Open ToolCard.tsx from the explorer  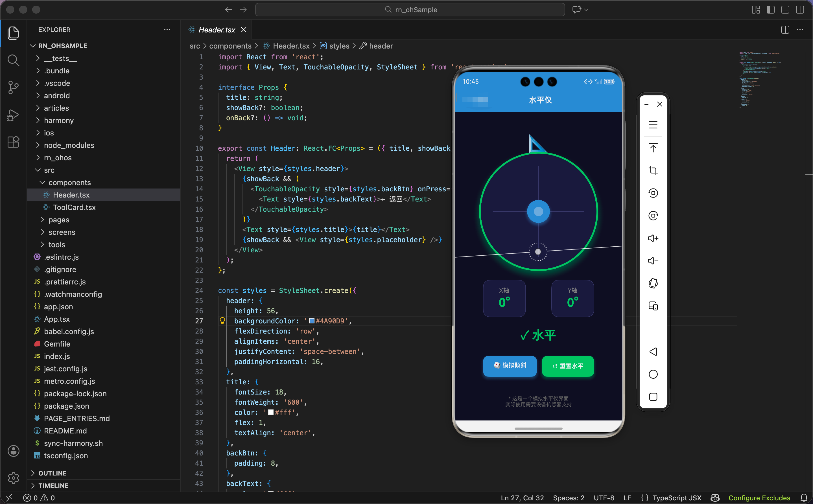[74, 207]
